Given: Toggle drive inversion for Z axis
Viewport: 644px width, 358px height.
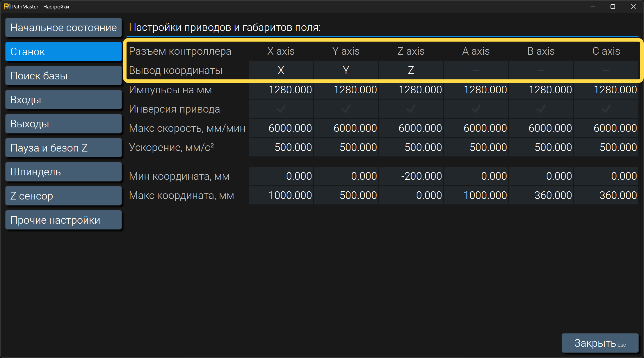Looking at the screenshot, I should point(411,109).
